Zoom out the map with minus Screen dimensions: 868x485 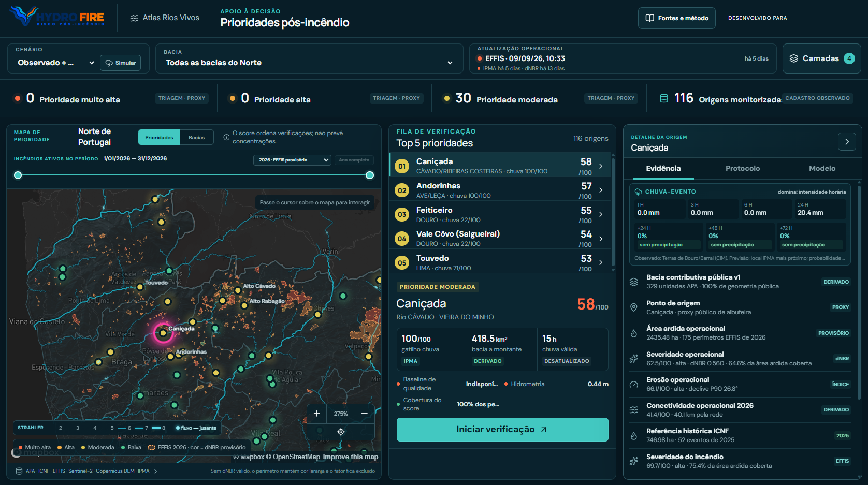click(x=365, y=414)
